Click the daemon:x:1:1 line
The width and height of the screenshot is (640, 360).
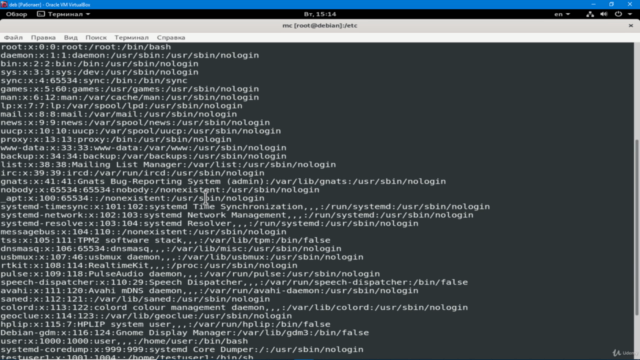[130, 55]
